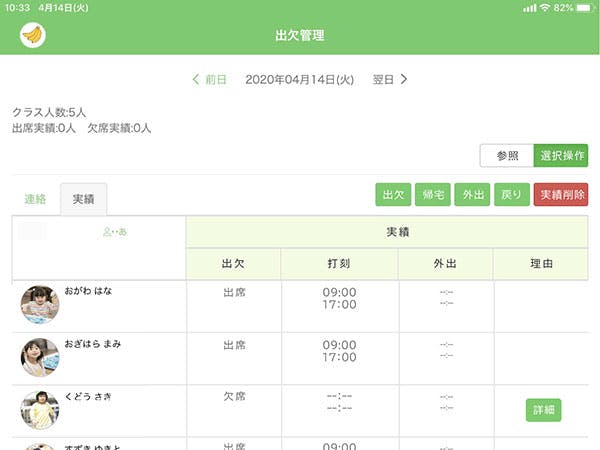
Task: Click the 出欠 column header
Action: (233, 264)
